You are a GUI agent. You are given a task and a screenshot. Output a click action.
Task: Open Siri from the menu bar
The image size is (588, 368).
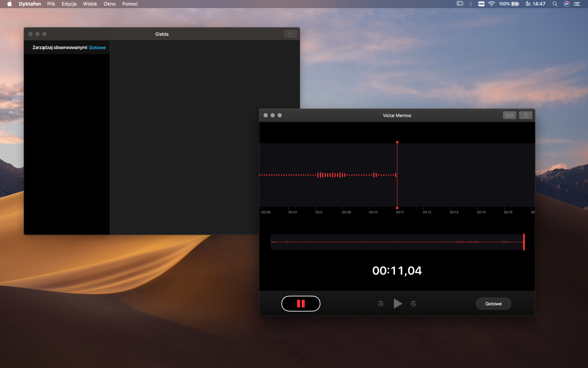(x=566, y=4)
